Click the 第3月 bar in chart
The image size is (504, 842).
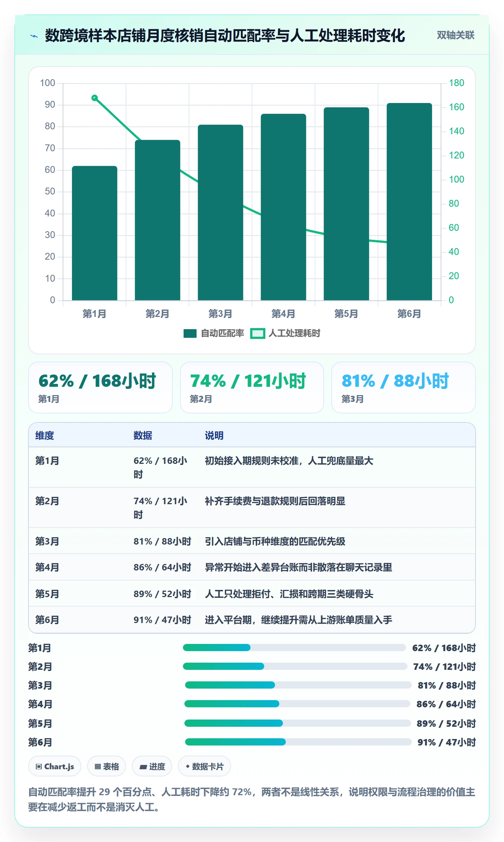221,212
